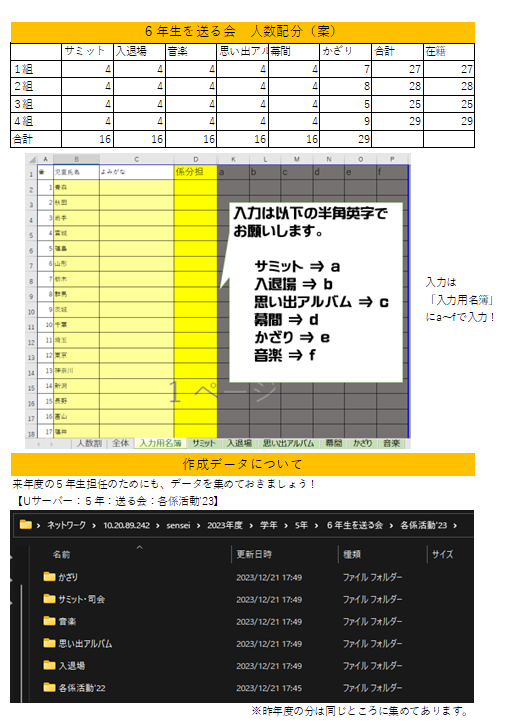Expand chevron after ネットワーク in breadcrumb
This screenshot has width=505, height=723.
94,526
